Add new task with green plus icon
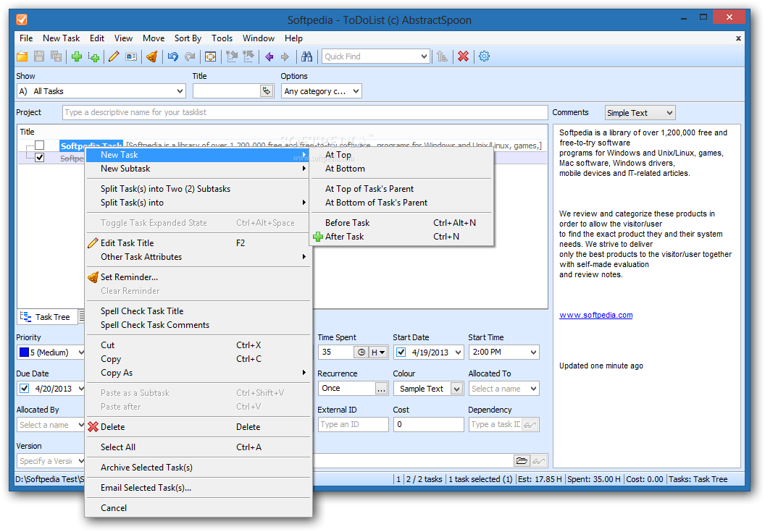 point(77,56)
